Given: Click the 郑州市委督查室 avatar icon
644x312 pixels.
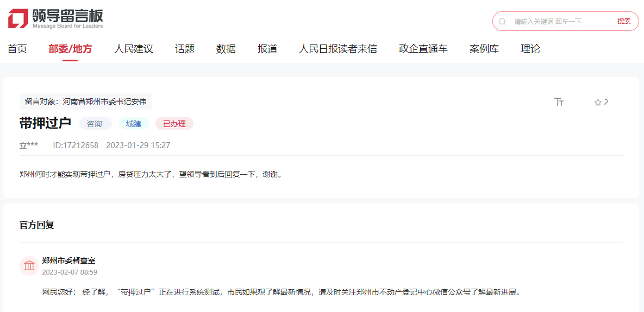Looking at the screenshot, I should [x=29, y=265].
